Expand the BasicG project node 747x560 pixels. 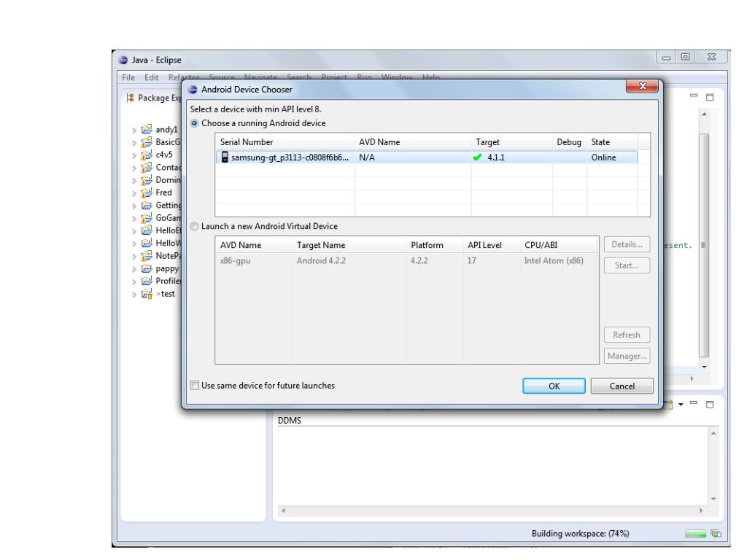click(134, 143)
